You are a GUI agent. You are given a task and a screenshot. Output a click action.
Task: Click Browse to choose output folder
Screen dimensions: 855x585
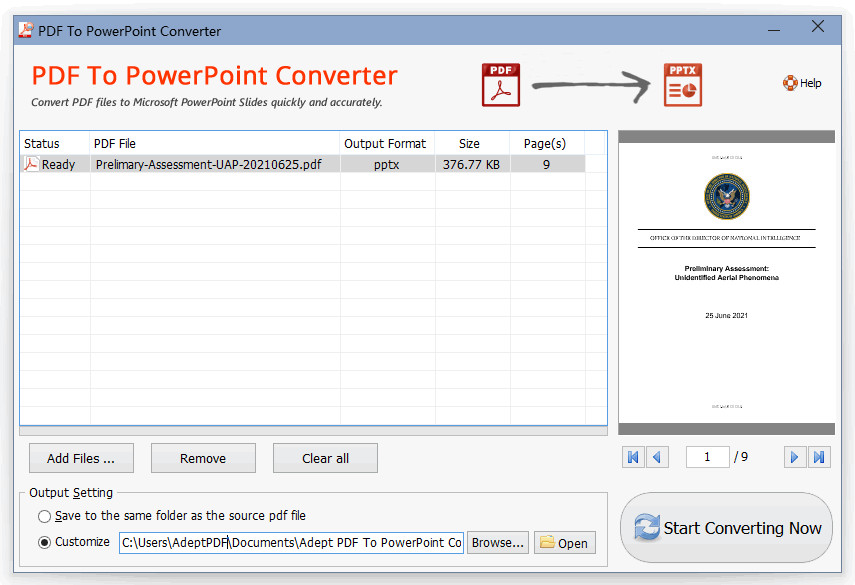(x=498, y=543)
